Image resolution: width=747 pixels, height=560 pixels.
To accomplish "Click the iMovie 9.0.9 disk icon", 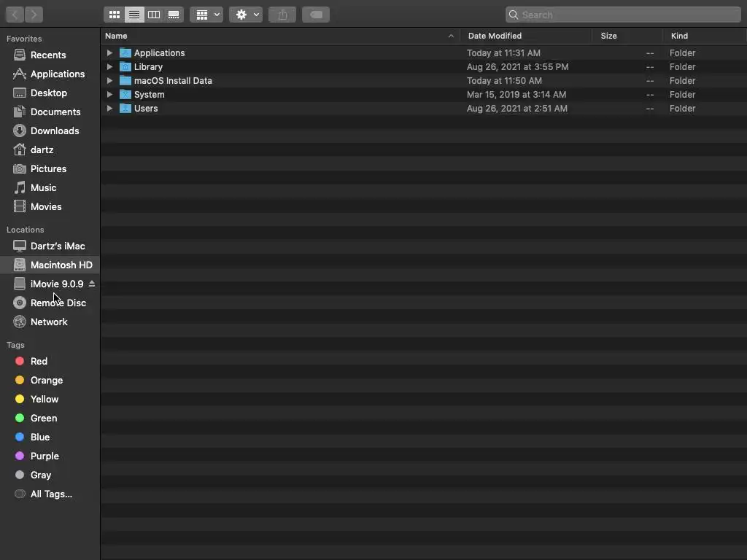I will [x=20, y=284].
